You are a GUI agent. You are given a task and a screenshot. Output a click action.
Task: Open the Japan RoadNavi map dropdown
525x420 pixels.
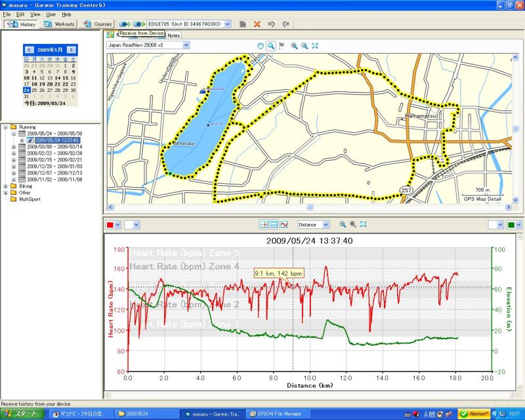coord(186,45)
